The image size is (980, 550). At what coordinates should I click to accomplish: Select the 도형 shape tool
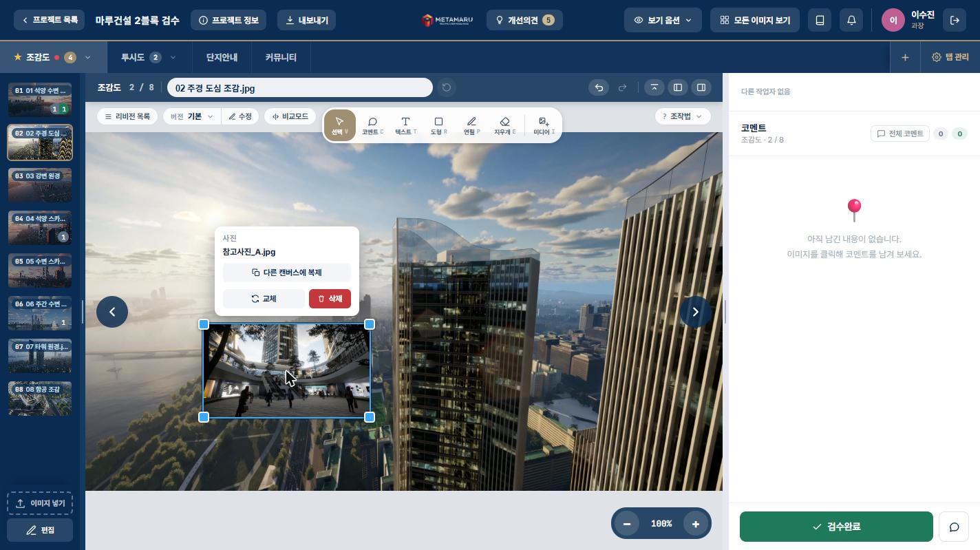(x=438, y=125)
